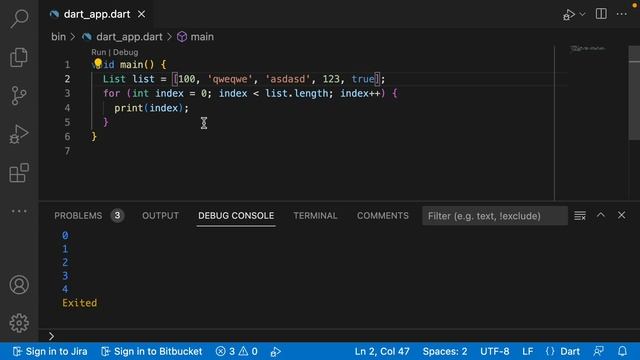This screenshot has width=640, height=360.
Task: Focus the debug console filter field
Action: coord(495,216)
